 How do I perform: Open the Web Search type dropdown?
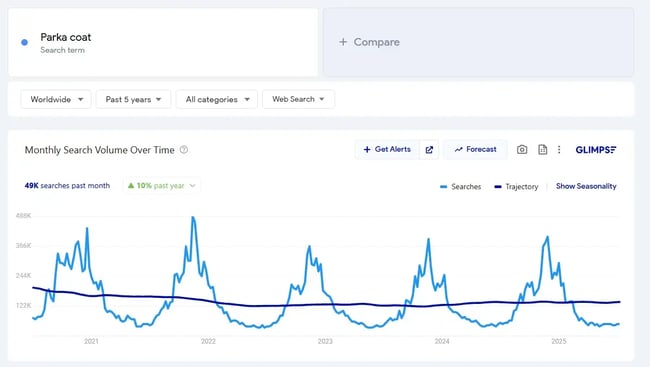coord(298,100)
